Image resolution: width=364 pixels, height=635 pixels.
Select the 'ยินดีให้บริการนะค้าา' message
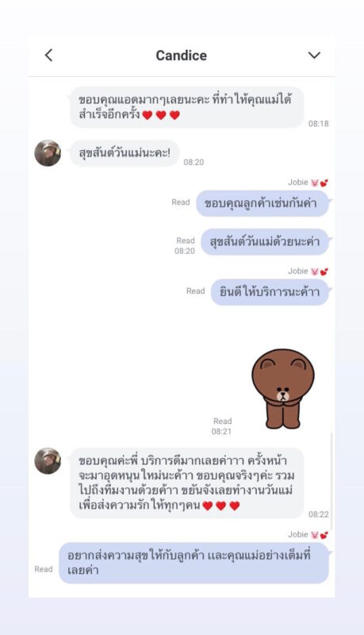coord(270,292)
